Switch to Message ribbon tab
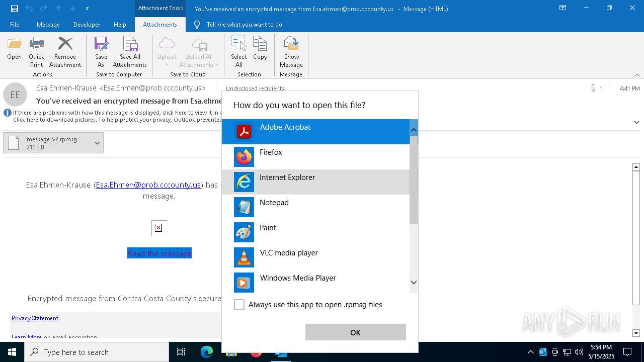 coord(48,25)
